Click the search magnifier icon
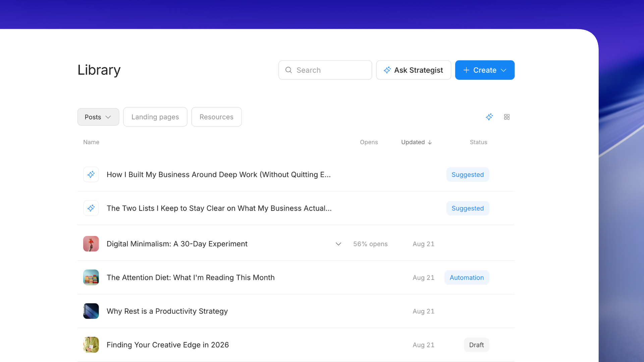The image size is (644, 362). [x=288, y=70]
